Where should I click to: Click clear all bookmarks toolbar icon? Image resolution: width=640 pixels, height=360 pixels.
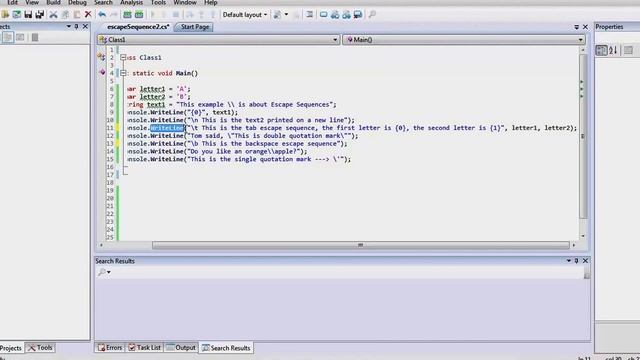point(358,15)
